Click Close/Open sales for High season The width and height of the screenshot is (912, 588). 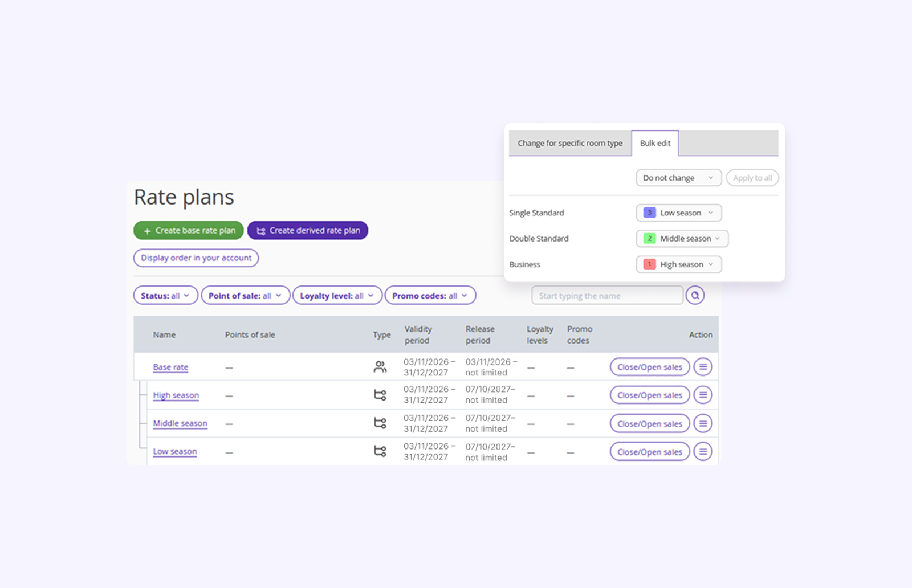point(650,395)
